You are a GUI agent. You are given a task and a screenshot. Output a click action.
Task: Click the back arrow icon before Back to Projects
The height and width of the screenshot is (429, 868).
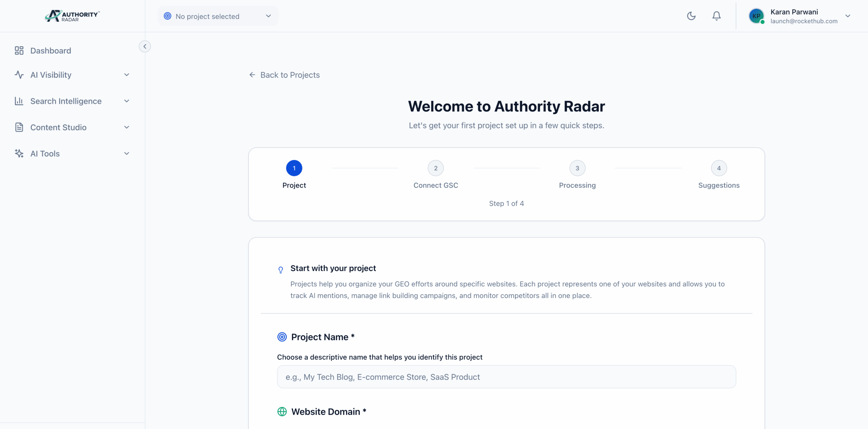coord(252,75)
